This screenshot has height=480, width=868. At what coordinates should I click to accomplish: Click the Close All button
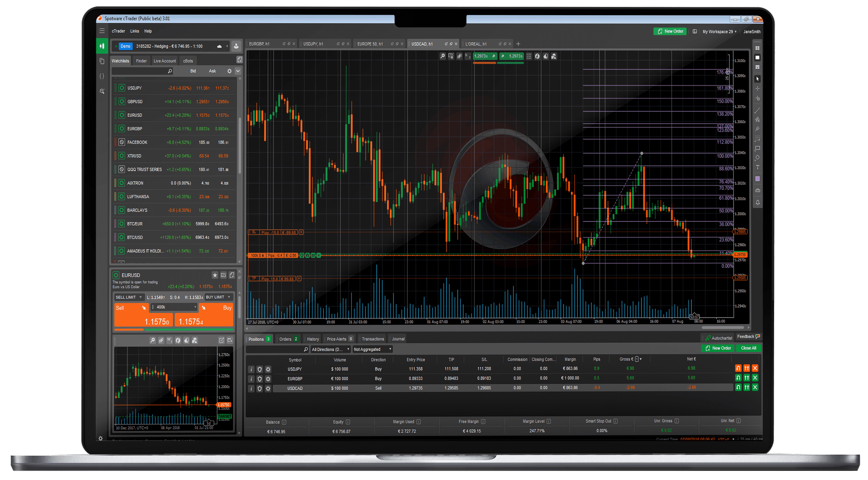[748, 348]
